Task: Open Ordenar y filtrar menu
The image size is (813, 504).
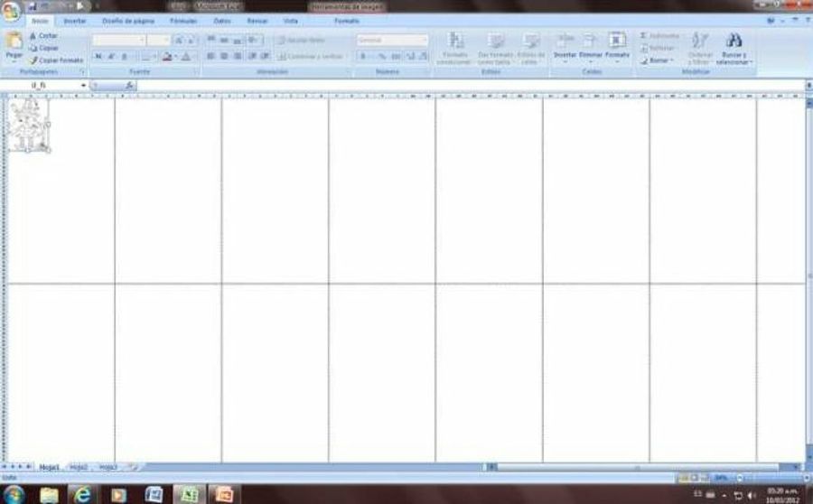Action: tap(699, 48)
